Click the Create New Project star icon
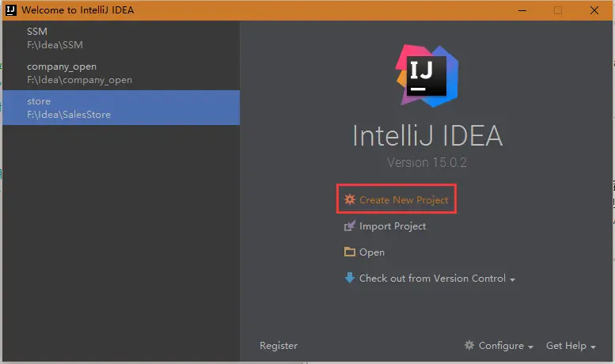Image resolution: width=615 pixels, height=364 pixels. (350, 199)
